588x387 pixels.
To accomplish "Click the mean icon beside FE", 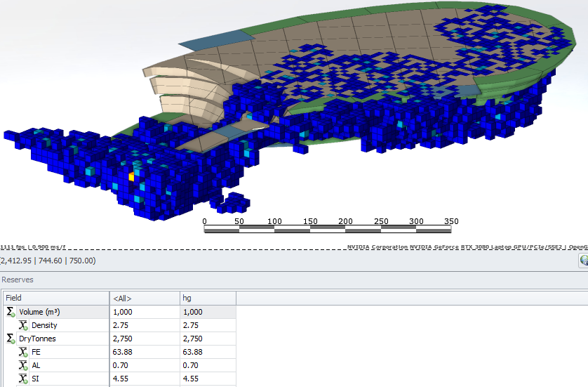I will tap(23, 352).
